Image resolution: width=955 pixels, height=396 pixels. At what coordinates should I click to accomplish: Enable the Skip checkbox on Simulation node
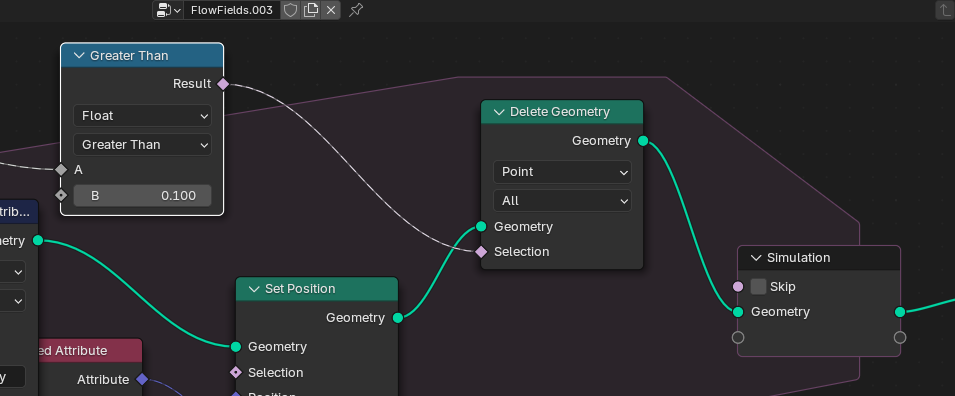click(x=758, y=286)
